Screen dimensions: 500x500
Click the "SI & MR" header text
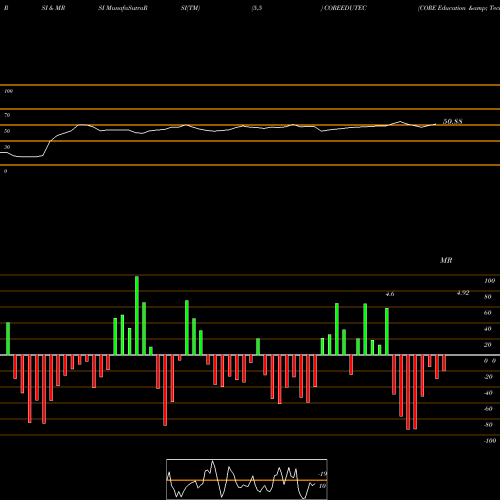tap(53, 8)
